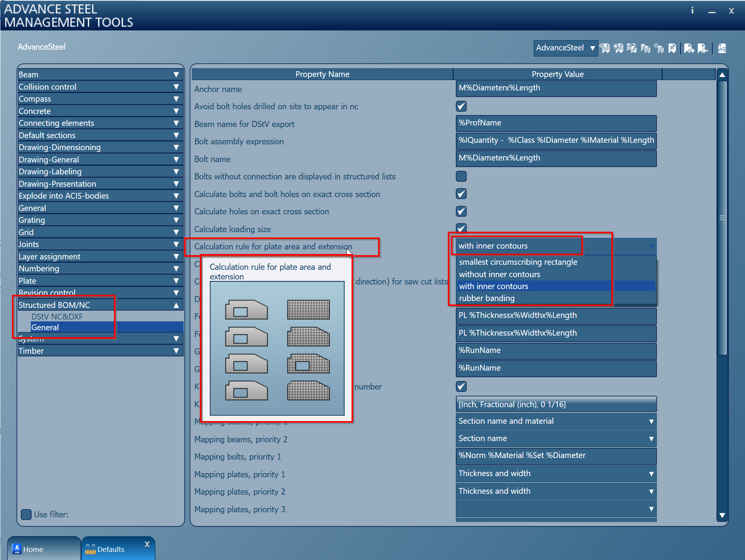Disable Calculate bolts on exact cross section

coord(461,194)
